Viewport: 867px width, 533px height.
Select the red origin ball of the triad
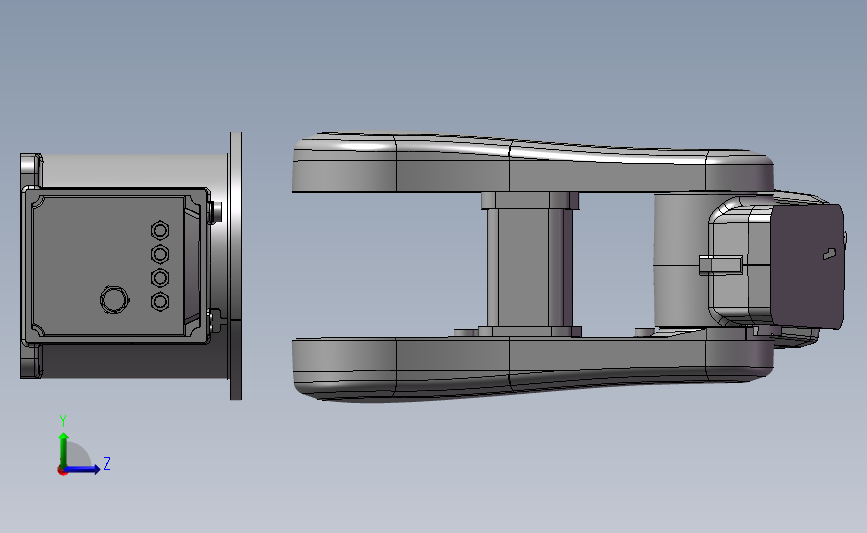[x=62, y=471]
